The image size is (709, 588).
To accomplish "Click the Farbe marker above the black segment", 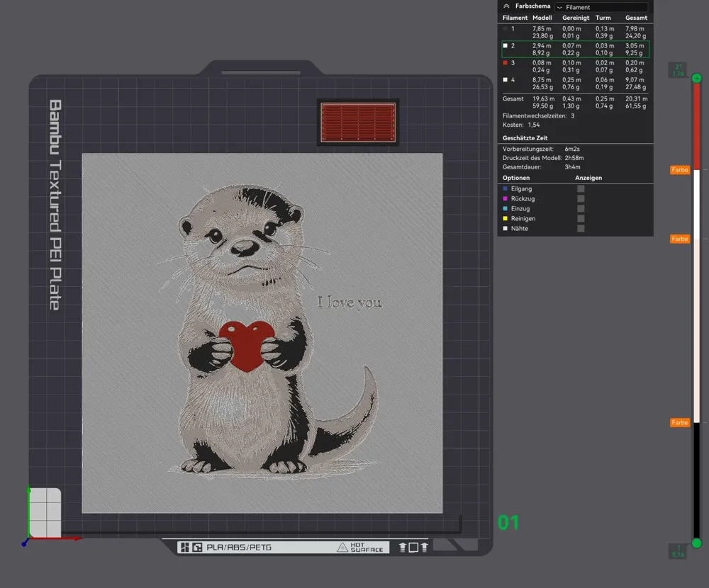I will 680,423.
